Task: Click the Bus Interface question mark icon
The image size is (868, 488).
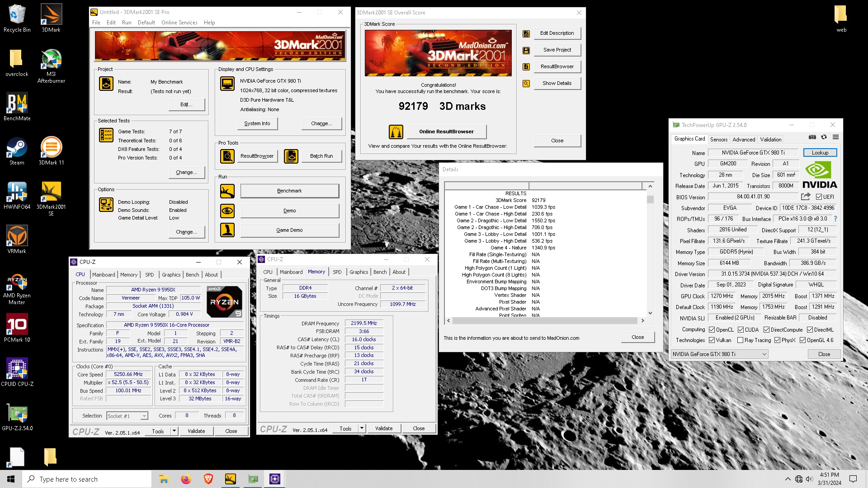Action: 835,219
